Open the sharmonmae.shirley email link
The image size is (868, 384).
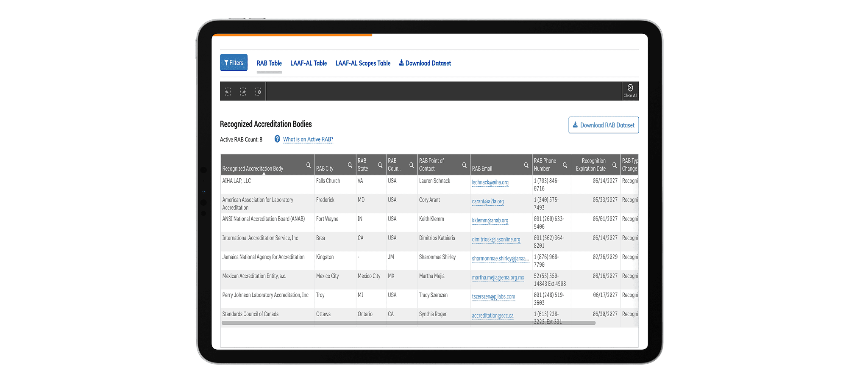tap(500, 259)
